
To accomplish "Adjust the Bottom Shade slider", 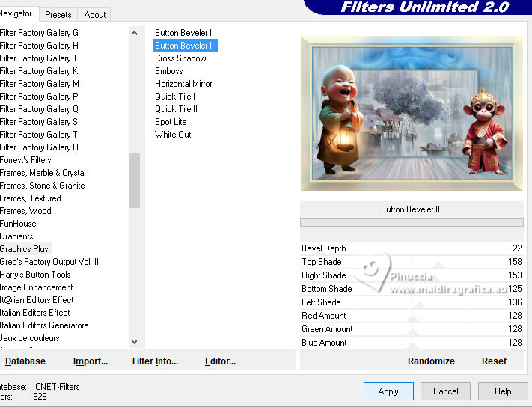I will [x=412, y=289].
